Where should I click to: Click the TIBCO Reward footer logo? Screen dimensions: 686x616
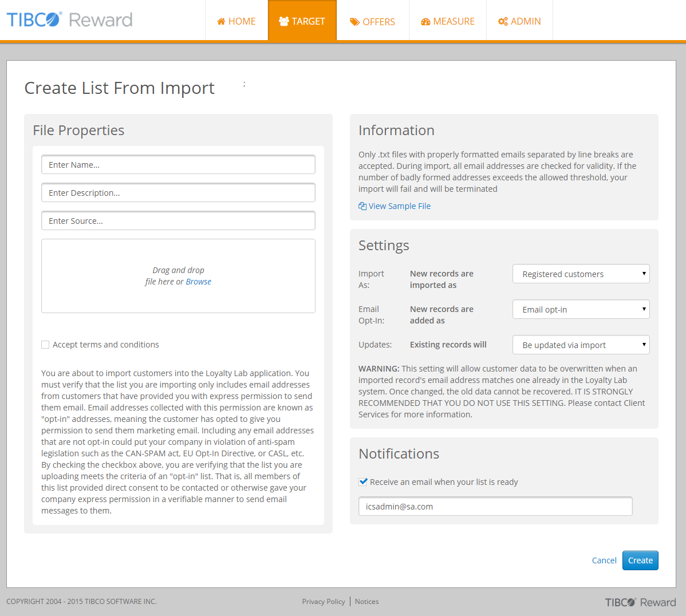[640, 602]
